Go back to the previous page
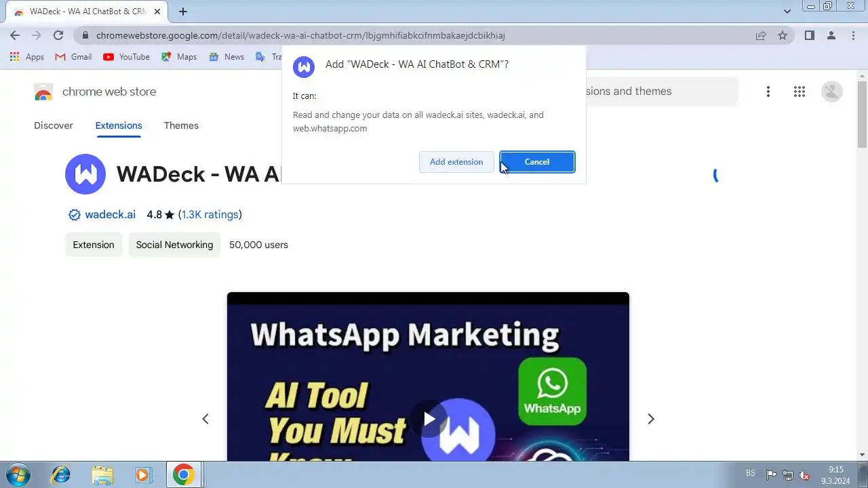Viewport: 868px width, 488px height. click(15, 35)
